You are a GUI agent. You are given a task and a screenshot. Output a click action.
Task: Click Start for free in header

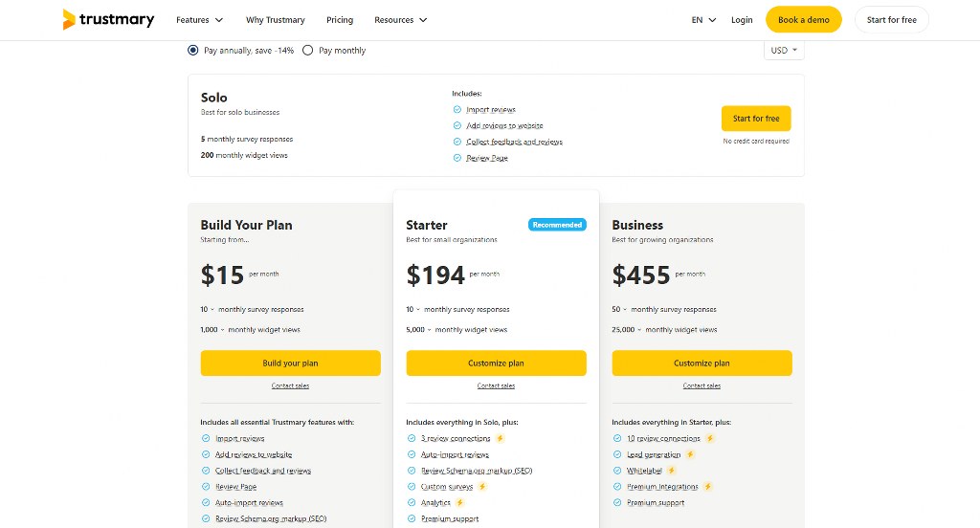pyautogui.click(x=891, y=20)
